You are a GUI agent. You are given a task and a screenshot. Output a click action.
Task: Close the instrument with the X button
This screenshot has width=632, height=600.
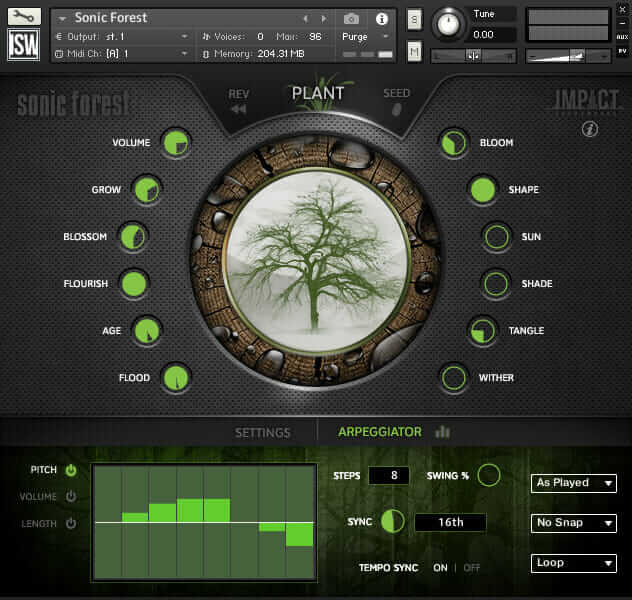(x=622, y=9)
